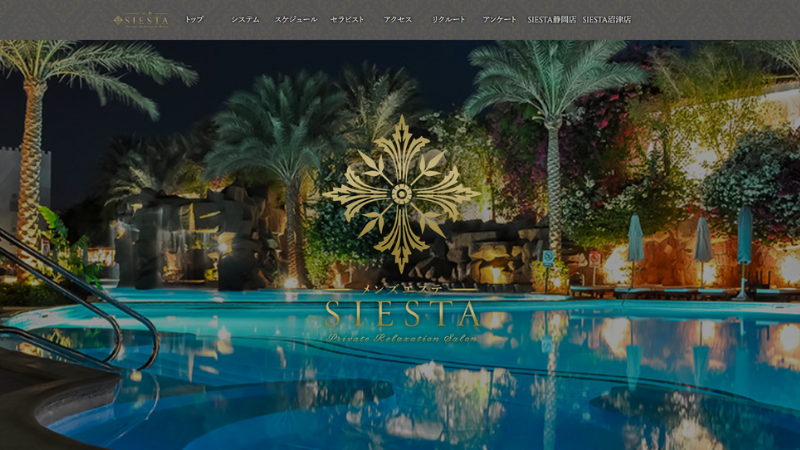Open the トップ menu item
The image size is (800, 450).
point(194,19)
